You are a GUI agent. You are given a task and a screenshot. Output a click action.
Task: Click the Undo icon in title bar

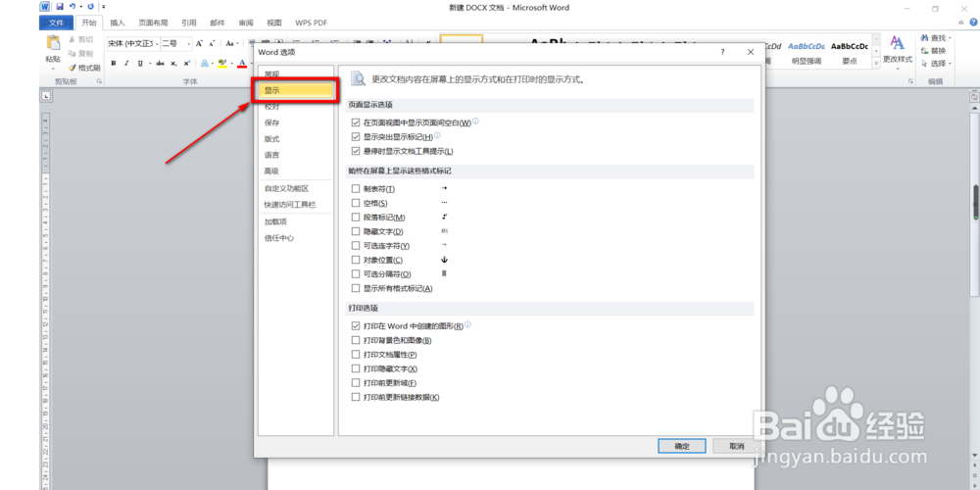coord(73,7)
